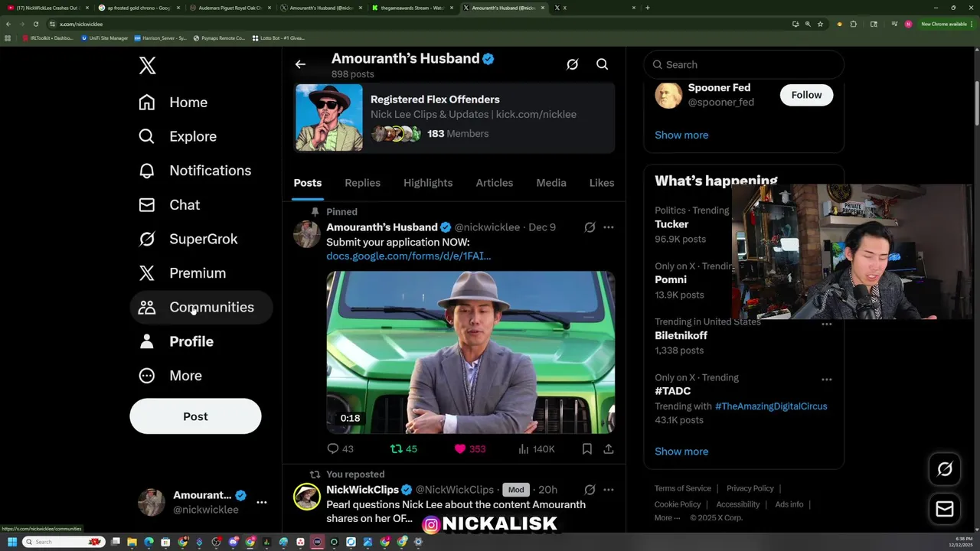This screenshot has height=551, width=980.
Task: Open the Explore page
Action: click(x=178, y=136)
